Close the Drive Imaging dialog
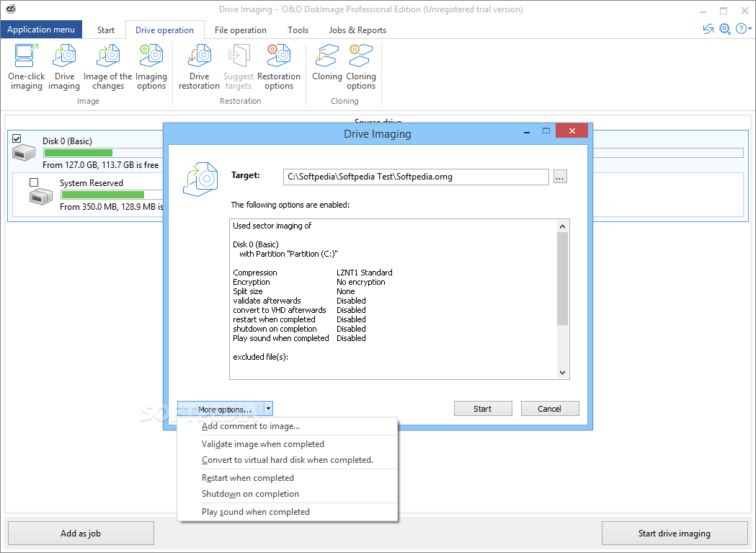Viewport: 756px width, 553px height. (572, 130)
